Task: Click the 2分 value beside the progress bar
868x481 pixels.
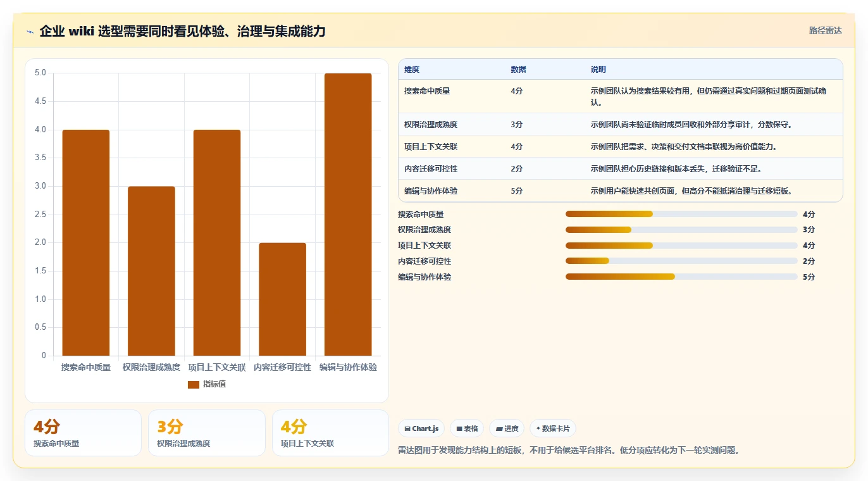Action: (x=809, y=261)
